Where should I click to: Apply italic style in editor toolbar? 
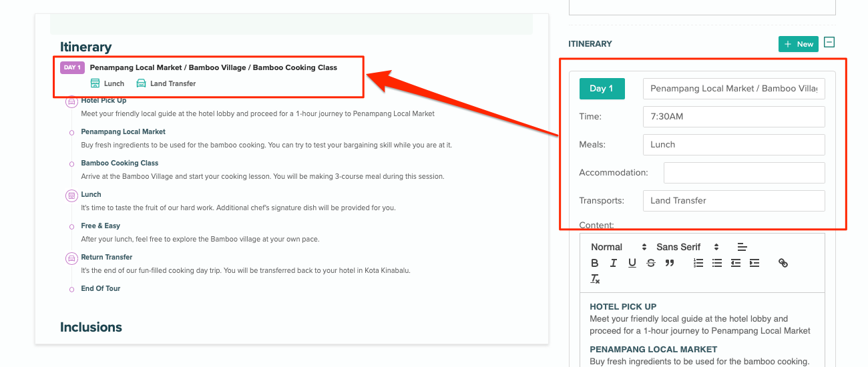(614, 263)
